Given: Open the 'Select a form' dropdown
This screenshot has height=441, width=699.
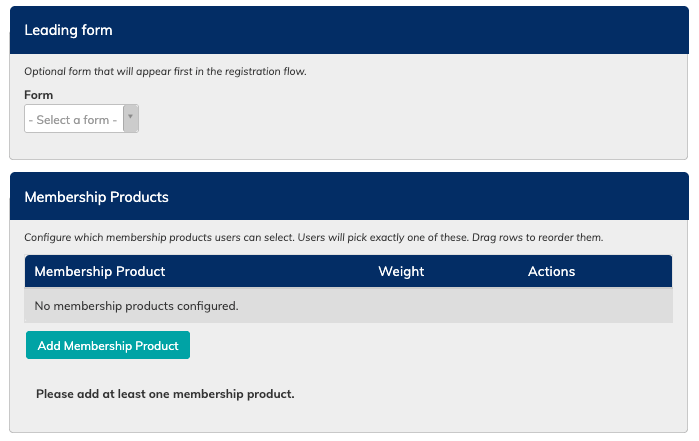Looking at the screenshot, I should coord(81,119).
